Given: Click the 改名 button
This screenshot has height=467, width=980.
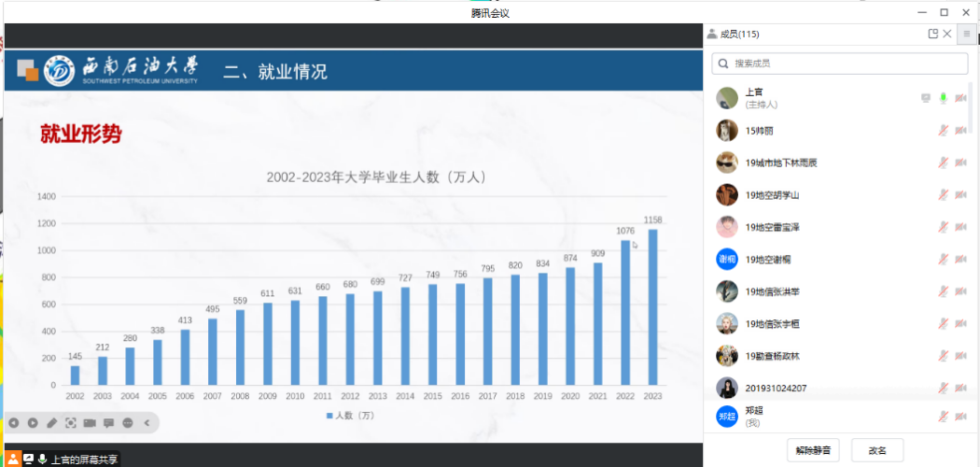Looking at the screenshot, I should click(x=877, y=449).
